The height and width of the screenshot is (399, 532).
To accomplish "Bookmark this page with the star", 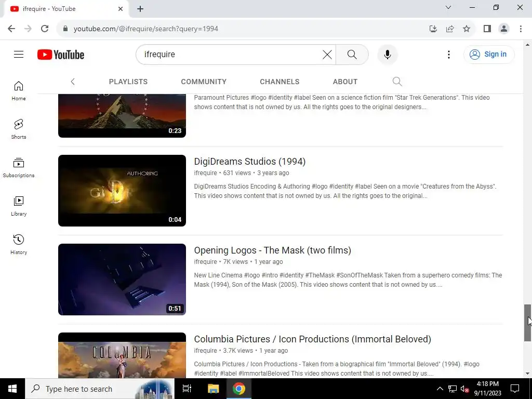I will pyautogui.click(x=467, y=29).
